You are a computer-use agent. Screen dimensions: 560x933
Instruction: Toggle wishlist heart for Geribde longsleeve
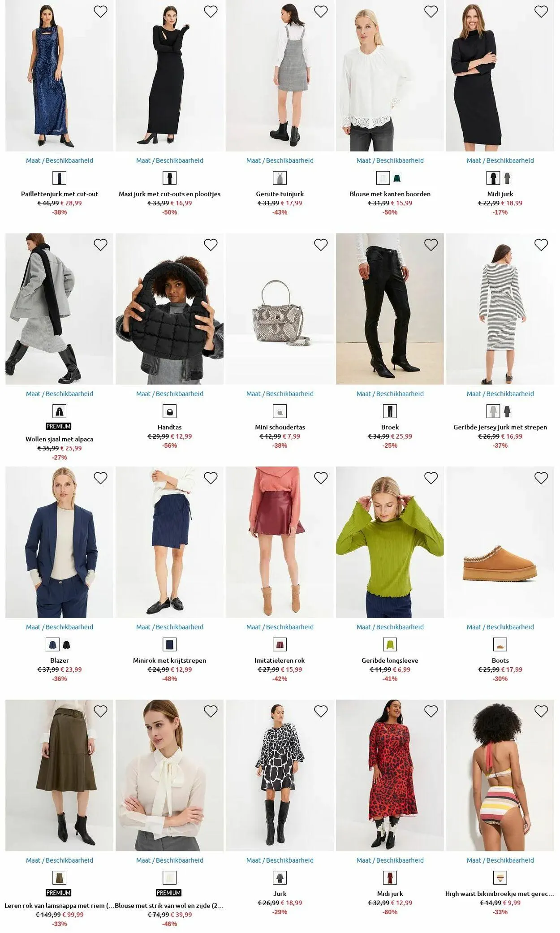point(431,478)
